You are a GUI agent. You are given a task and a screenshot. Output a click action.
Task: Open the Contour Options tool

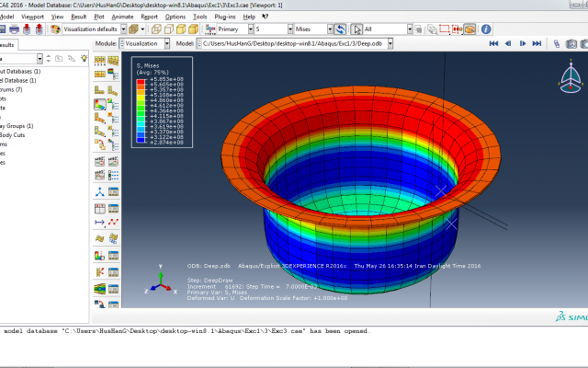113,104
